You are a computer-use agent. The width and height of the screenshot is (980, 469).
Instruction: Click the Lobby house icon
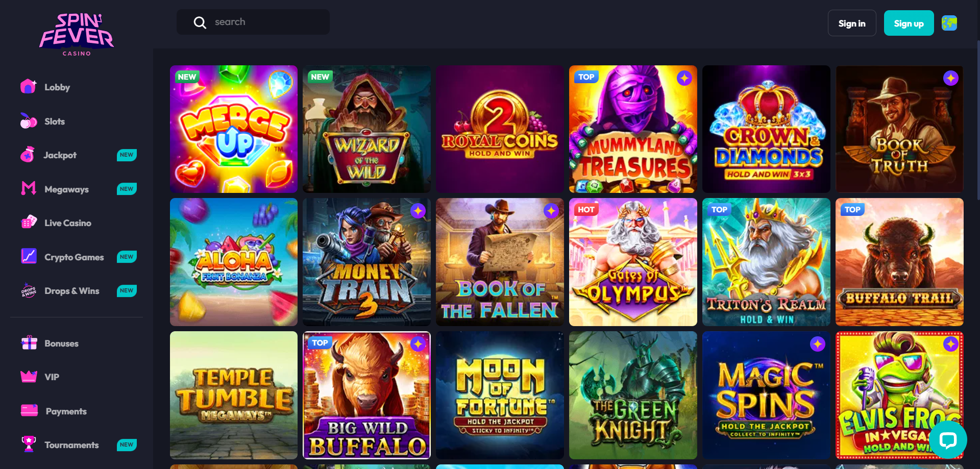click(29, 86)
